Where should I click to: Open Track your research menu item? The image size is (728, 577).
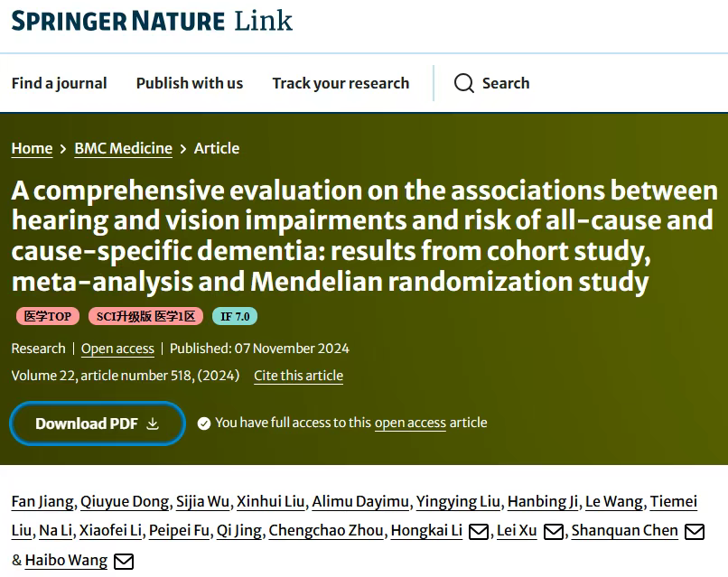[x=341, y=83]
